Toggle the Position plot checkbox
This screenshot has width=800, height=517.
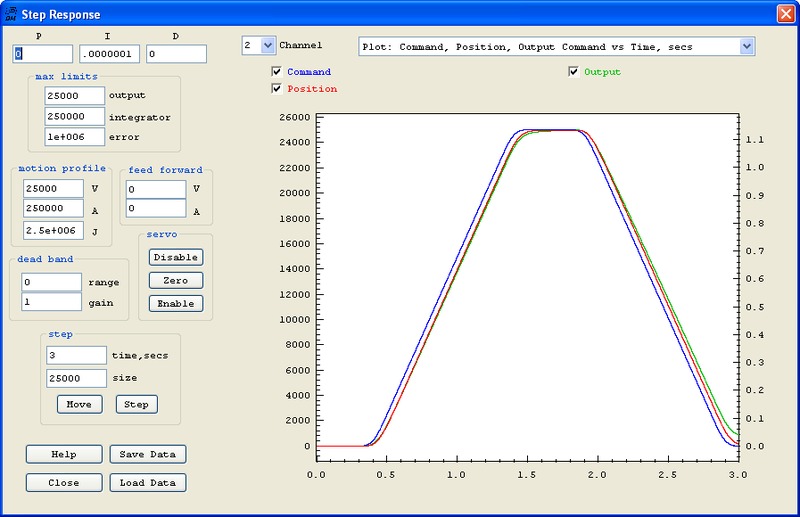coord(277,89)
